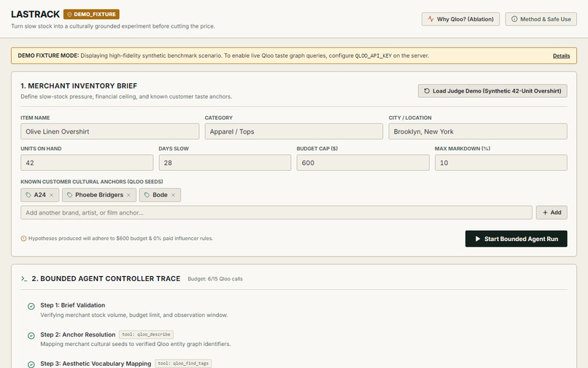Remove the Phoebe Bridgers anchor tag

[128, 195]
